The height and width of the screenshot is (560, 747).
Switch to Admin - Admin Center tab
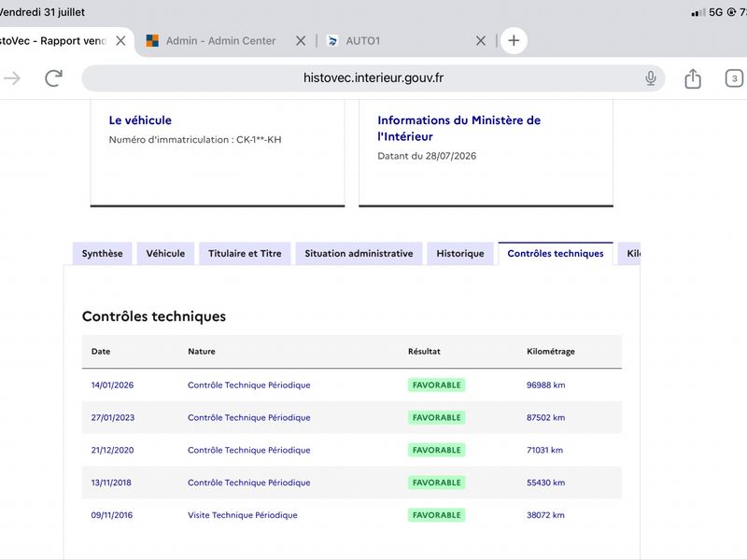tap(220, 41)
